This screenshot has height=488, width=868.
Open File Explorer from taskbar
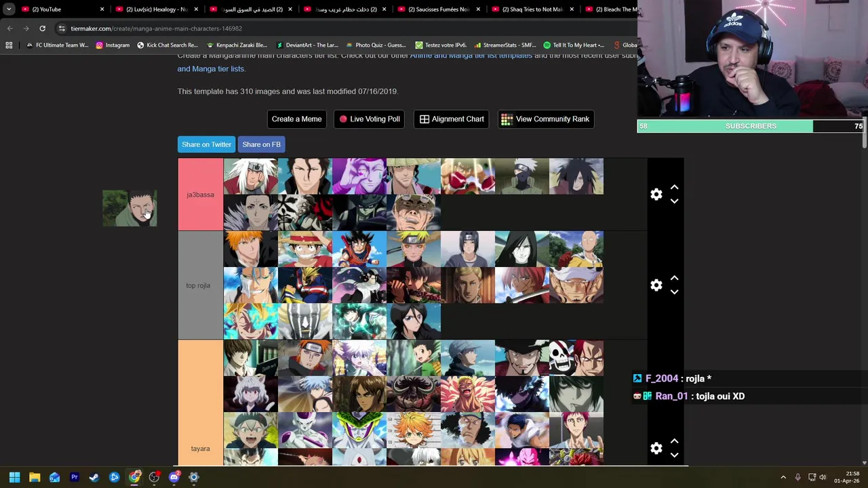[x=35, y=477]
